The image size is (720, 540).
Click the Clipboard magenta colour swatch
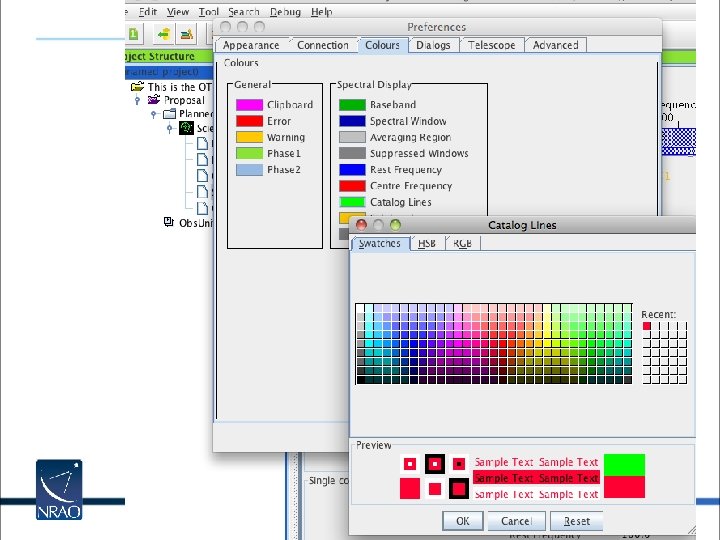pyautogui.click(x=249, y=105)
